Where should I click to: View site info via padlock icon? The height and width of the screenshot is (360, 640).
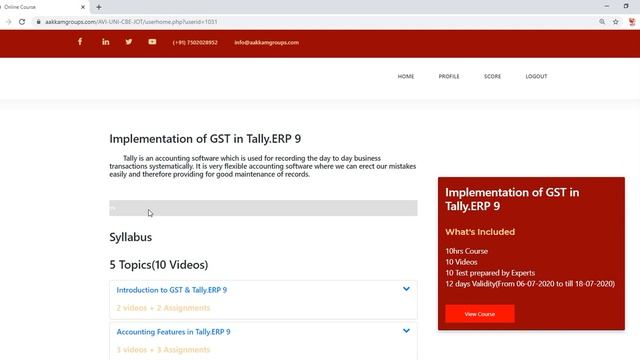click(38, 22)
